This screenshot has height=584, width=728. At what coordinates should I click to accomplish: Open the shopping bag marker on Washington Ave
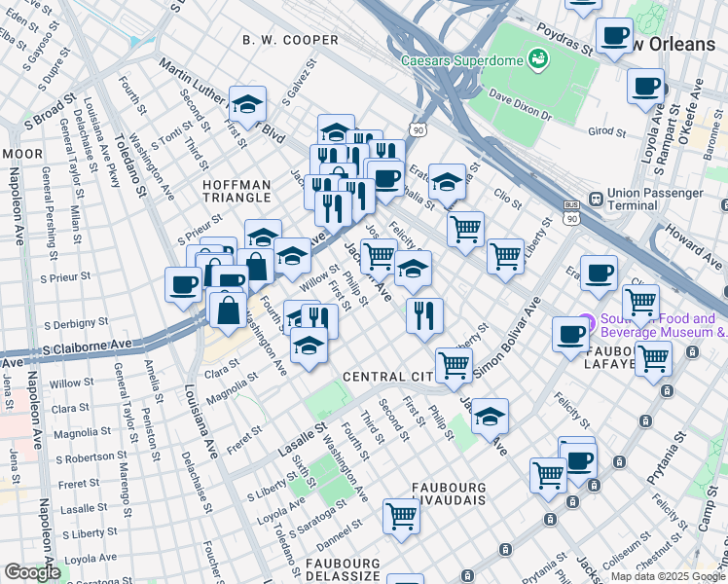pyautogui.click(x=228, y=310)
